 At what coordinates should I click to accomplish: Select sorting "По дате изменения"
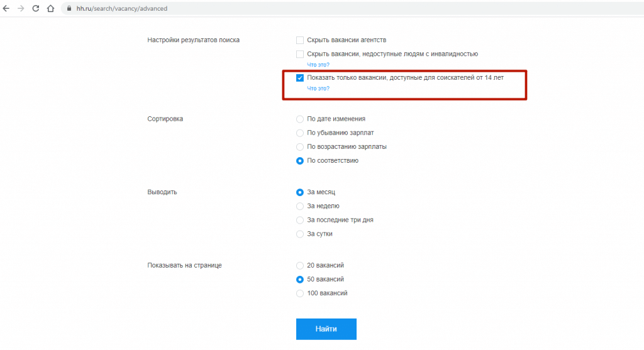(x=300, y=119)
